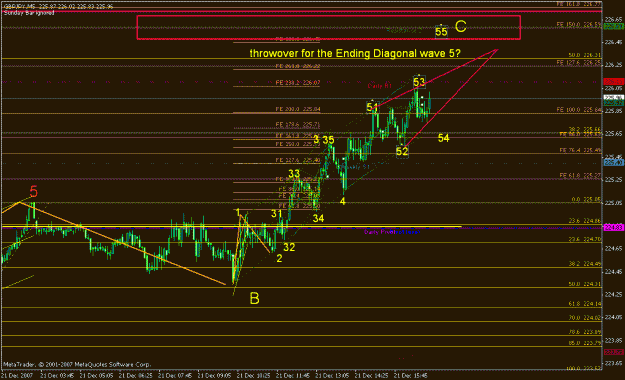
Task: Click the '23.6 224.86' retracement label
Action: point(585,221)
